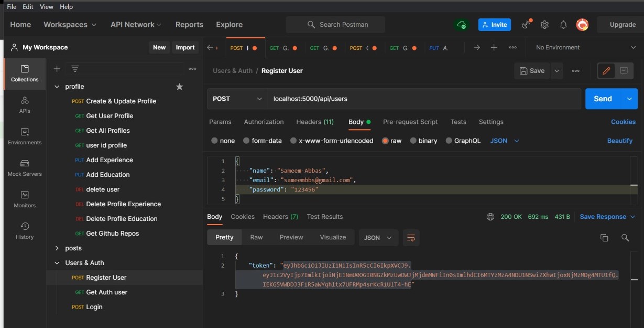
Task: Open the Cookies link
Action: pos(623,122)
